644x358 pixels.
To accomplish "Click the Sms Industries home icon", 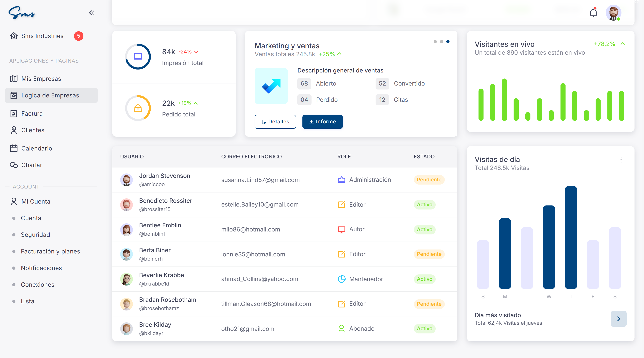I will click(13, 36).
